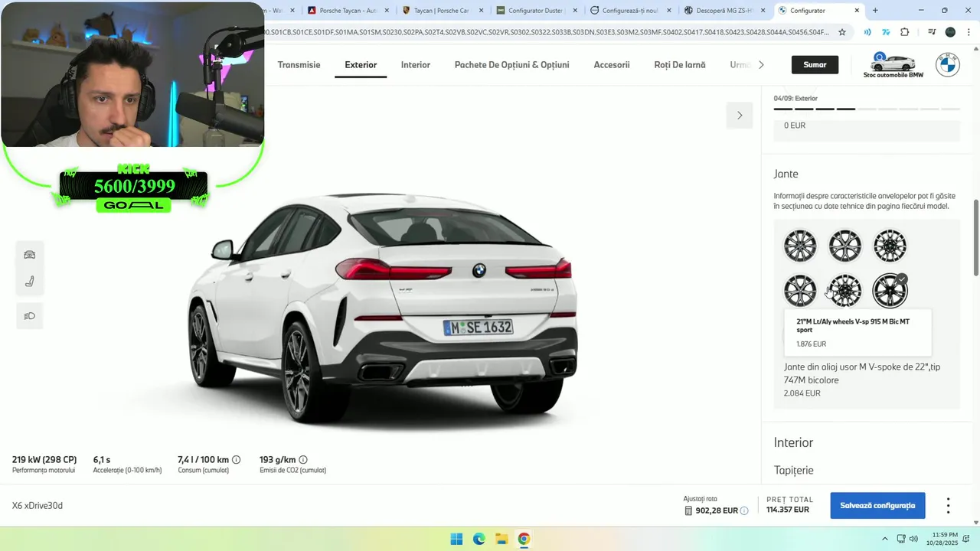
Task: Switch to interior seat view icon
Action: coord(29,282)
